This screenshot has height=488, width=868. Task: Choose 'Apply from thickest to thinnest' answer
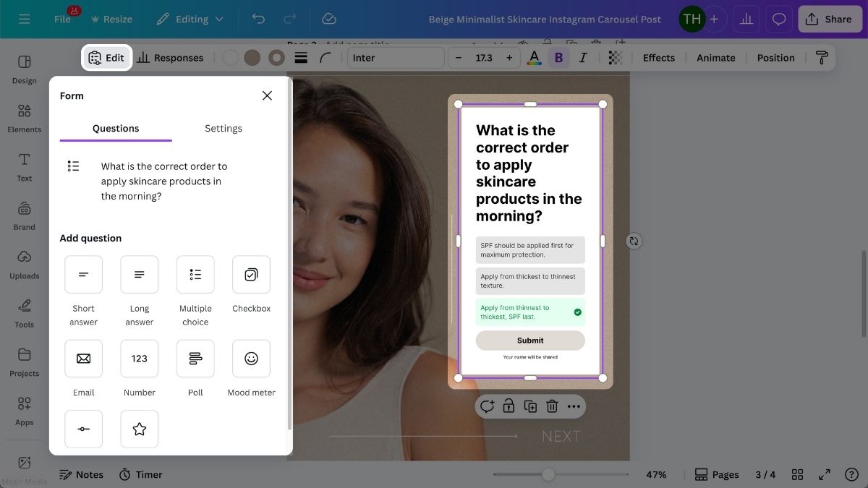click(x=530, y=281)
